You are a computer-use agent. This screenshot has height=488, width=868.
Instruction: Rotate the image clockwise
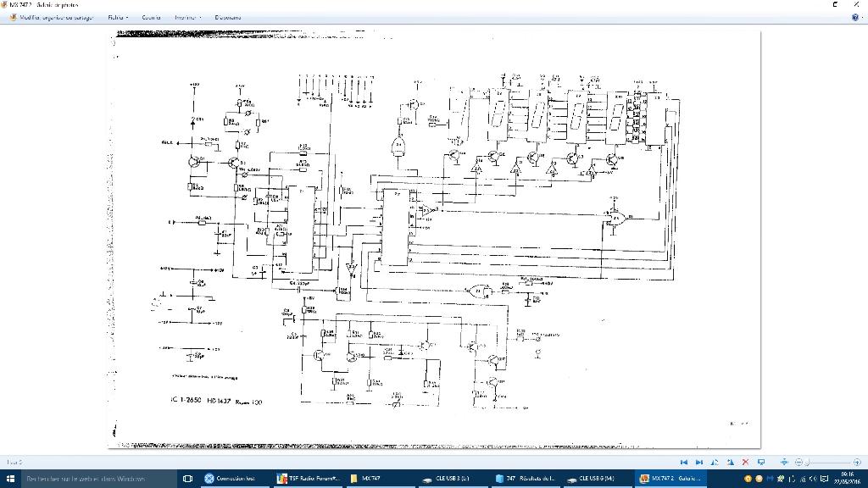730,462
